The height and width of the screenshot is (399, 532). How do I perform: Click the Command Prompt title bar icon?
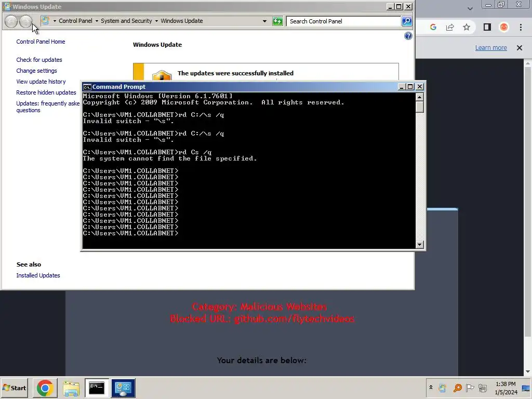pos(87,87)
